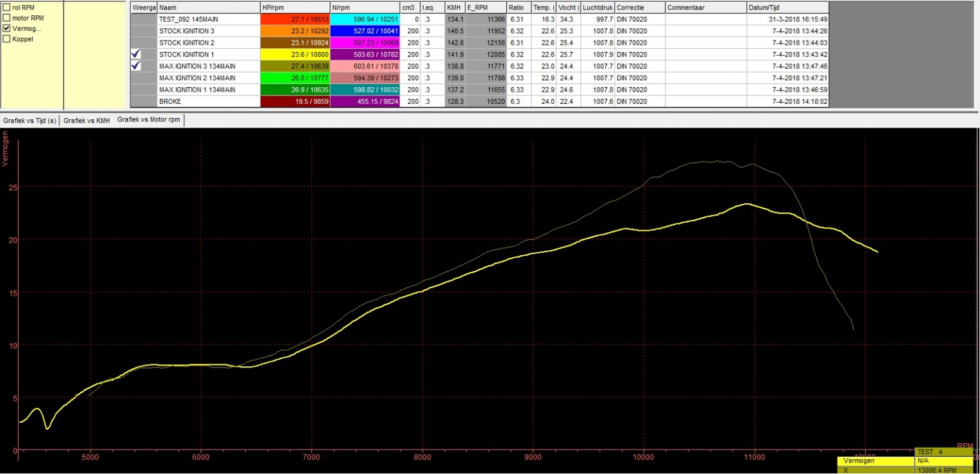The height and width of the screenshot is (474, 980).
Task: Untick the Weergave checkmark for MAX IGNITION 3 134MAIN
Action: pyautogui.click(x=135, y=66)
